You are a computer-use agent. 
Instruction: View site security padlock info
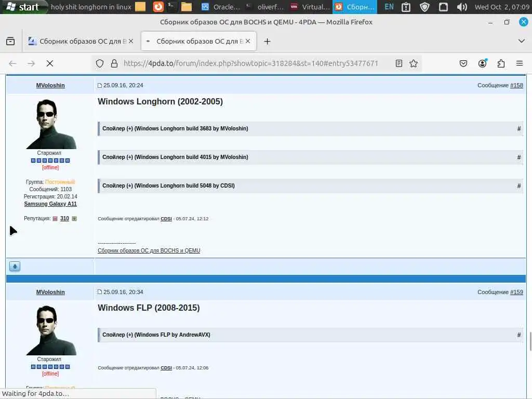pyautogui.click(x=114, y=63)
